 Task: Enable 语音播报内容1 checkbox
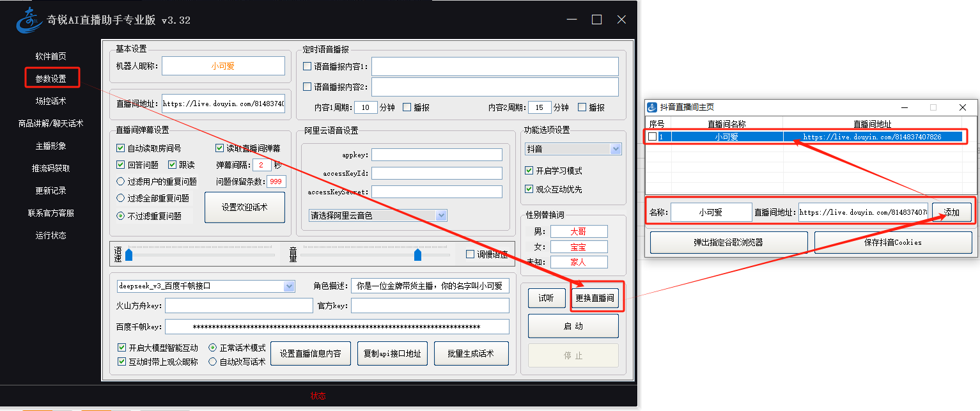point(307,66)
